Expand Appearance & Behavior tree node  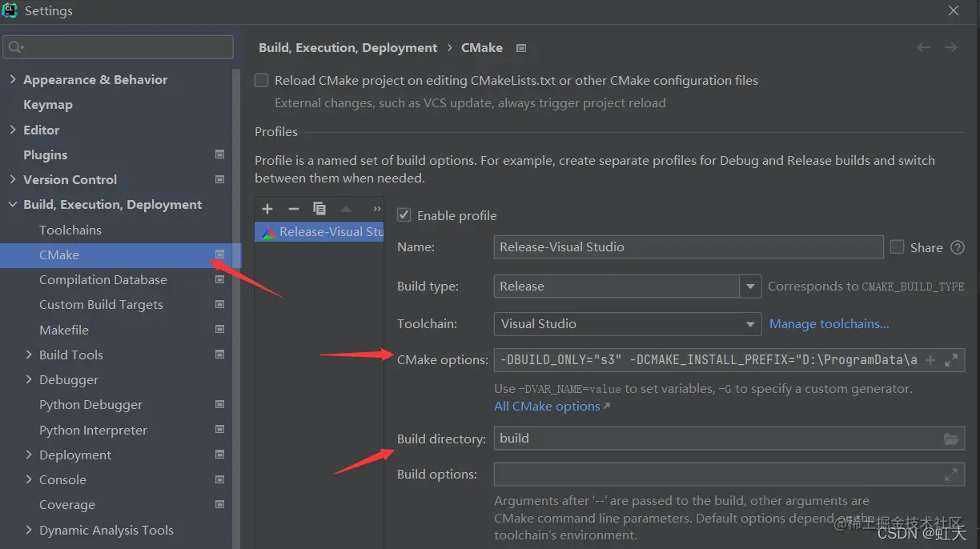point(12,80)
